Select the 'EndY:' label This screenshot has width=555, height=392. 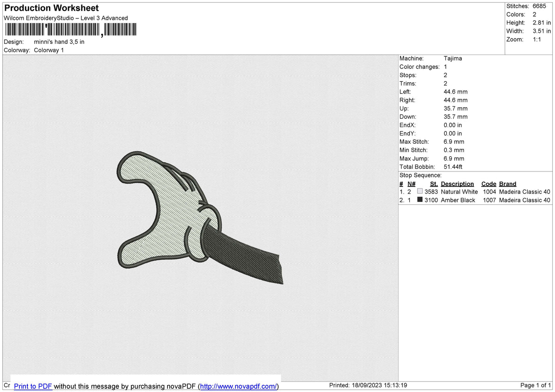click(408, 133)
